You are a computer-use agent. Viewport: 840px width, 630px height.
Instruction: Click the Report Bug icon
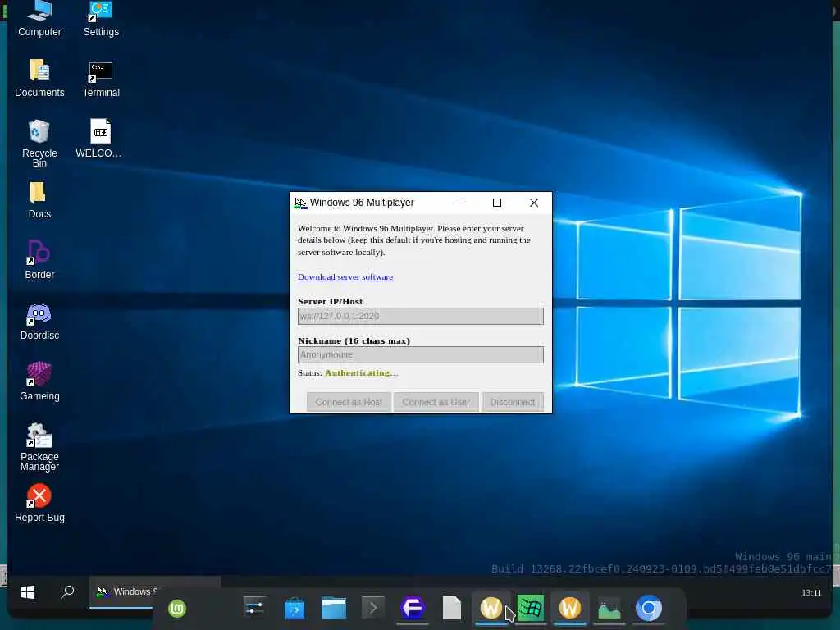point(39,503)
